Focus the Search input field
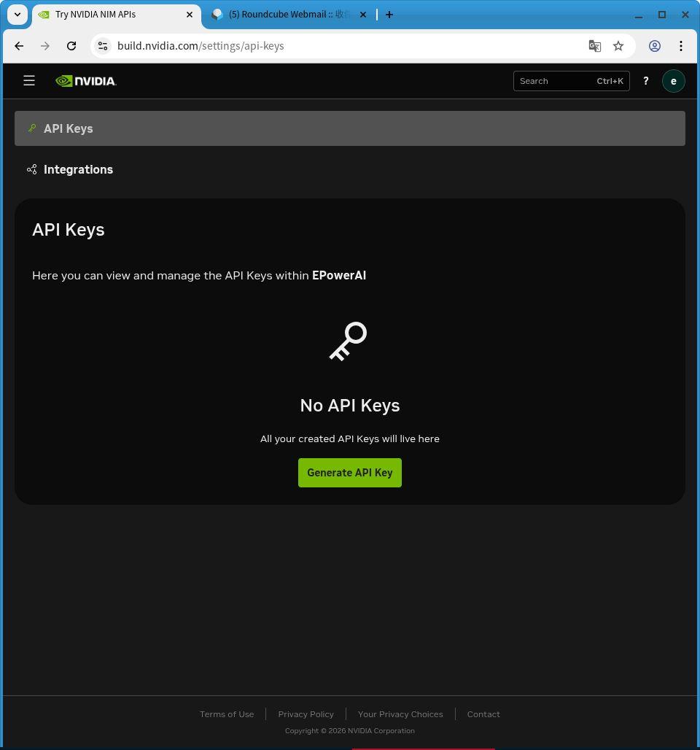The image size is (700, 750). (x=571, y=81)
